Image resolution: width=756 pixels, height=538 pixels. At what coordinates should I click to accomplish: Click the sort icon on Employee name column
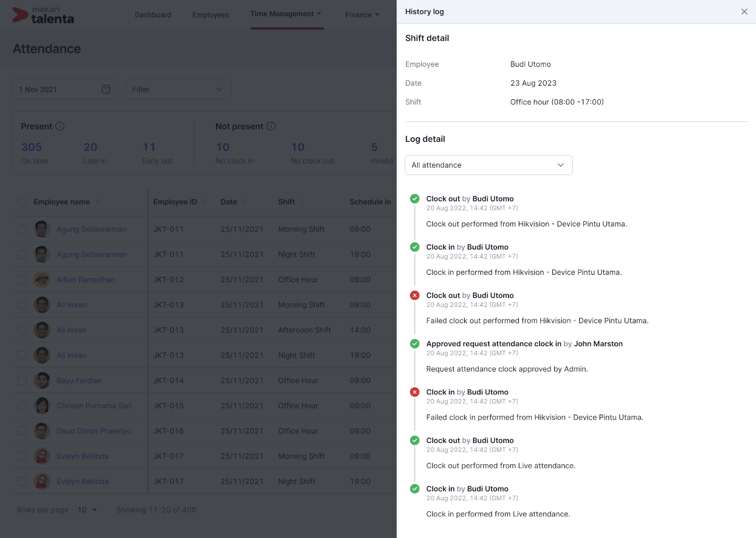[98, 201]
